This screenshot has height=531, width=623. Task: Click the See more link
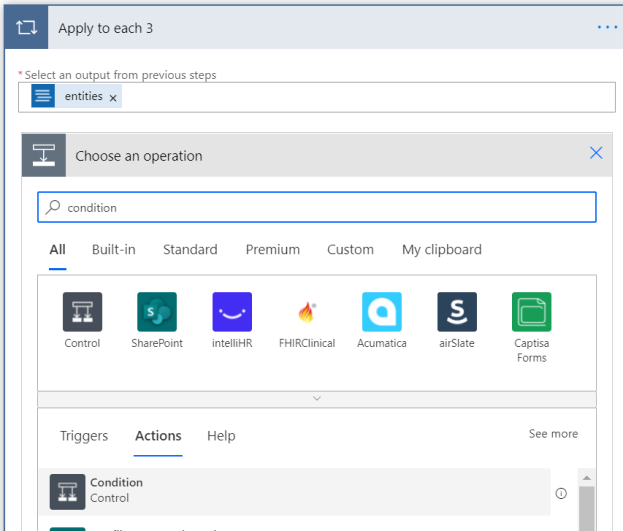(x=553, y=434)
